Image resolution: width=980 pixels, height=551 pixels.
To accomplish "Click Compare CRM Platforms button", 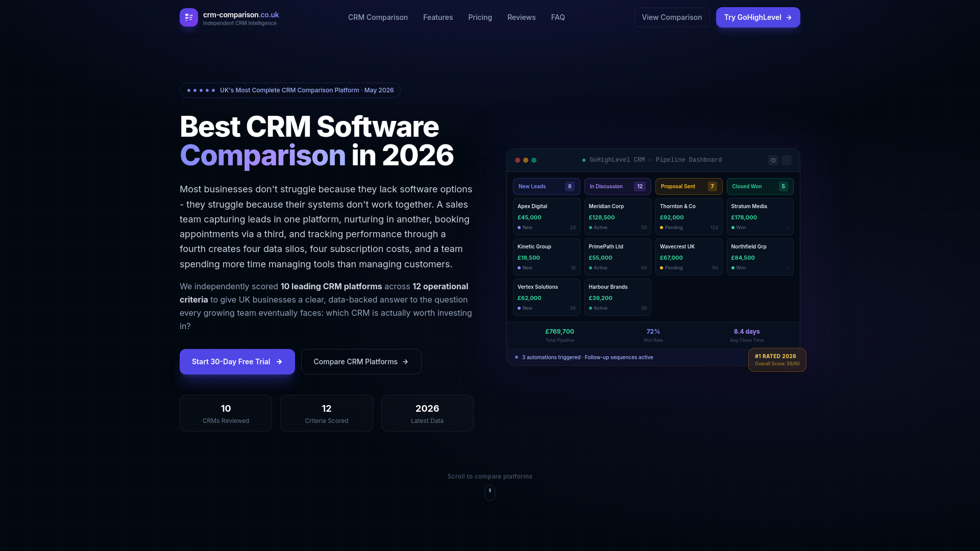I will tap(361, 362).
